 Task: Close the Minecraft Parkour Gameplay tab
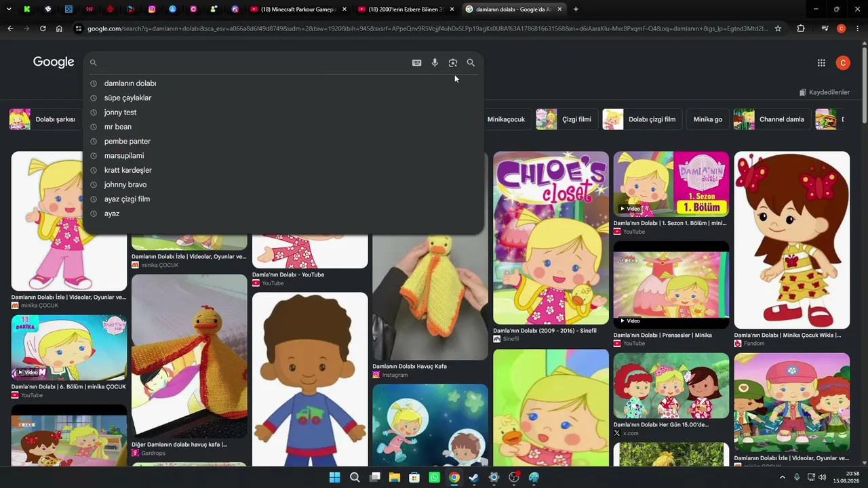point(344,9)
